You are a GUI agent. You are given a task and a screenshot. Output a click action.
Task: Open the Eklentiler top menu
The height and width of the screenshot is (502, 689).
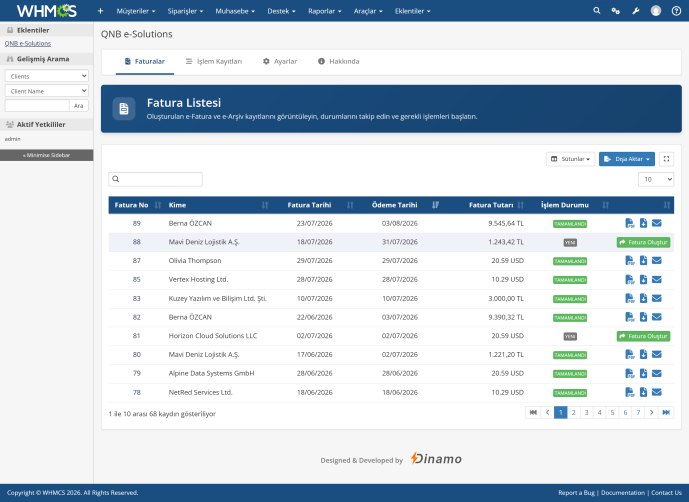pos(412,11)
